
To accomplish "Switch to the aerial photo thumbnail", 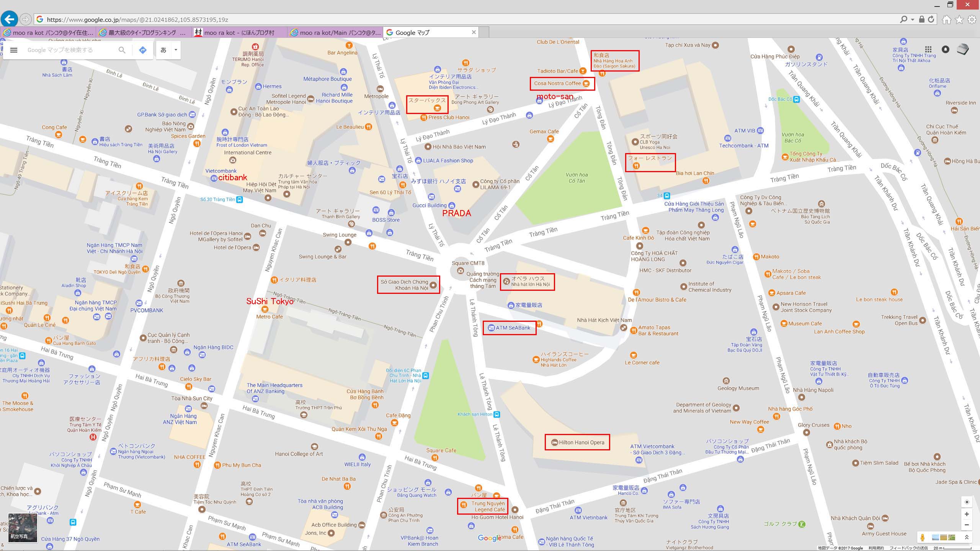I will click(23, 528).
